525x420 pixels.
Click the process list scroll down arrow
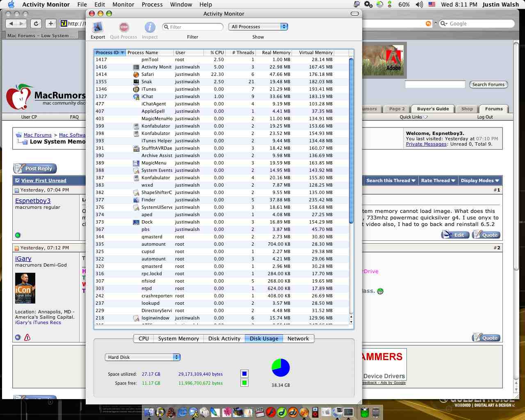click(x=351, y=322)
